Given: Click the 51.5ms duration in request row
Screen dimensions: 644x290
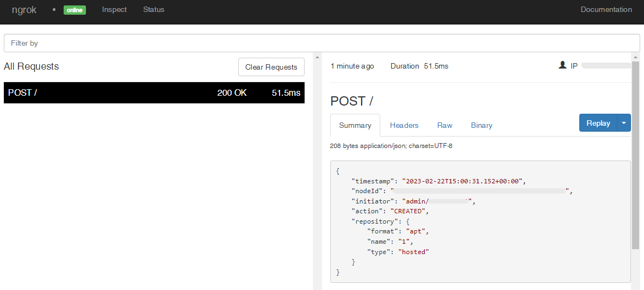Looking at the screenshot, I should pyautogui.click(x=286, y=93).
